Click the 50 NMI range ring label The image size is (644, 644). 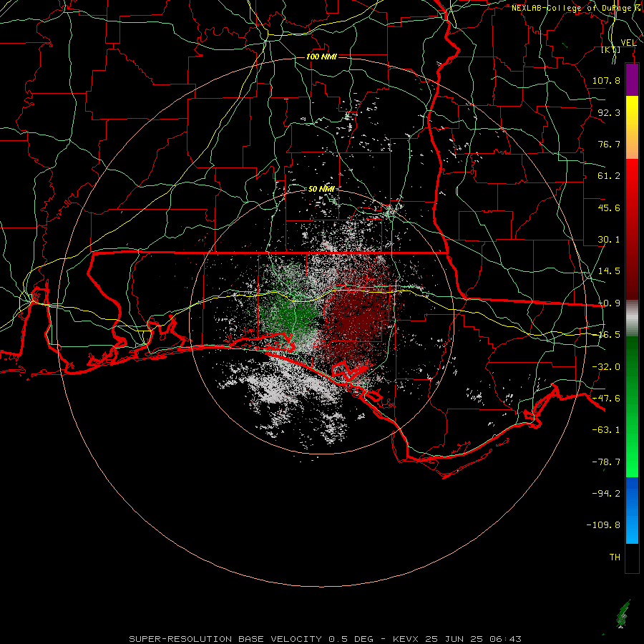click(321, 189)
